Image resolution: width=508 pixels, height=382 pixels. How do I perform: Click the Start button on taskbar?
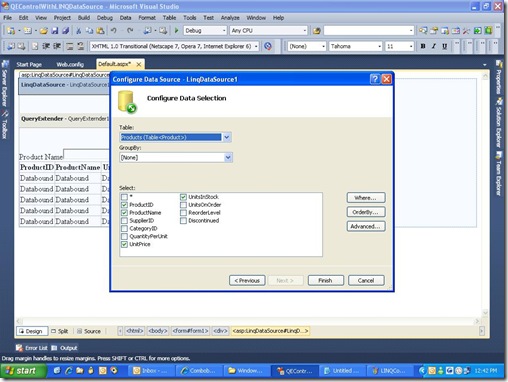click(x=23, y=371)
